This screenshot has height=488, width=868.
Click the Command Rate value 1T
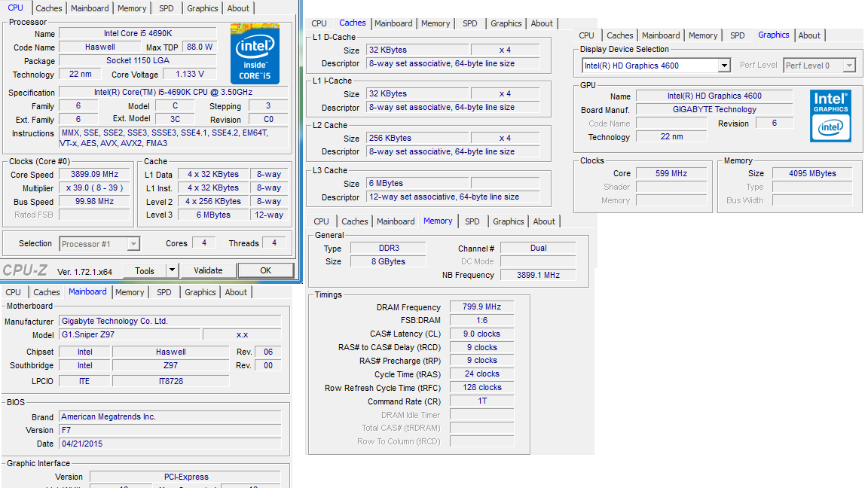point(481,401)
